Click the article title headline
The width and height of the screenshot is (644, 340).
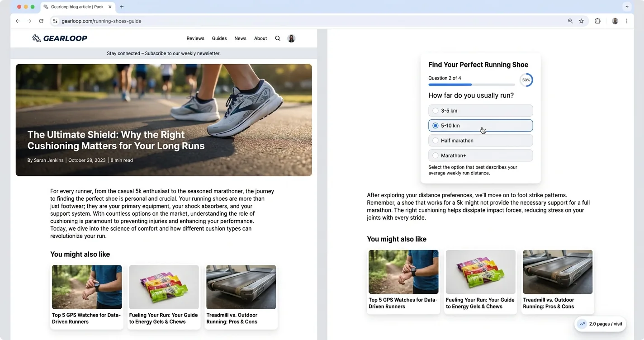click(x=116, y=140)
